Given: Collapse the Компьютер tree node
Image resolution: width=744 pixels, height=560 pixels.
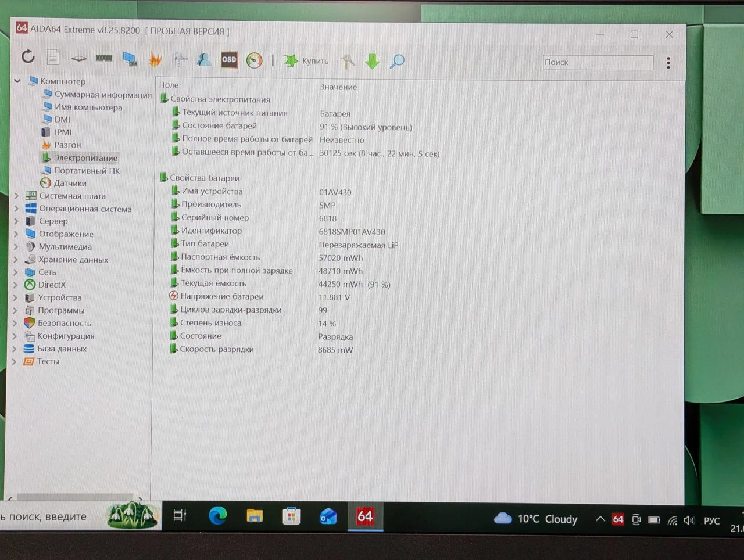Looking at the screenshot, I should (17, 81).
